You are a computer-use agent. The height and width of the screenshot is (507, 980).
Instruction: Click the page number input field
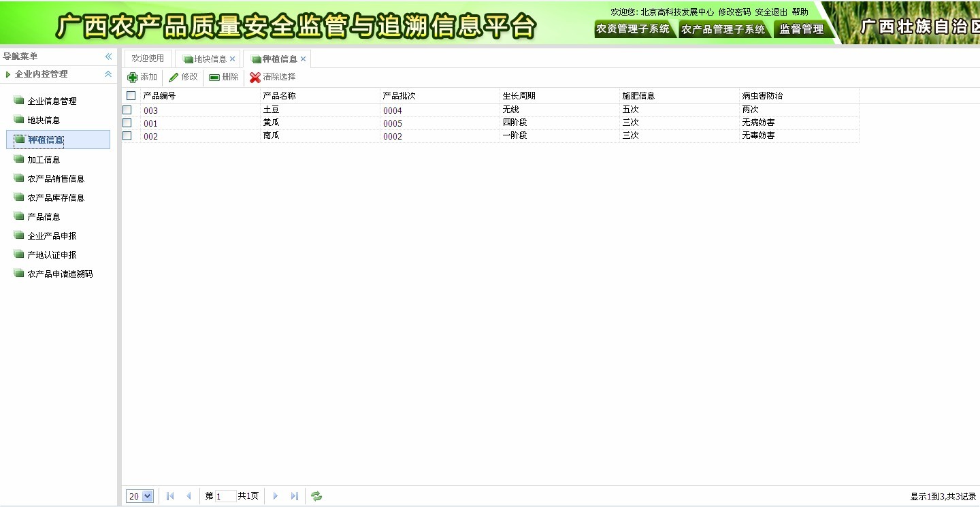point(225,496)
